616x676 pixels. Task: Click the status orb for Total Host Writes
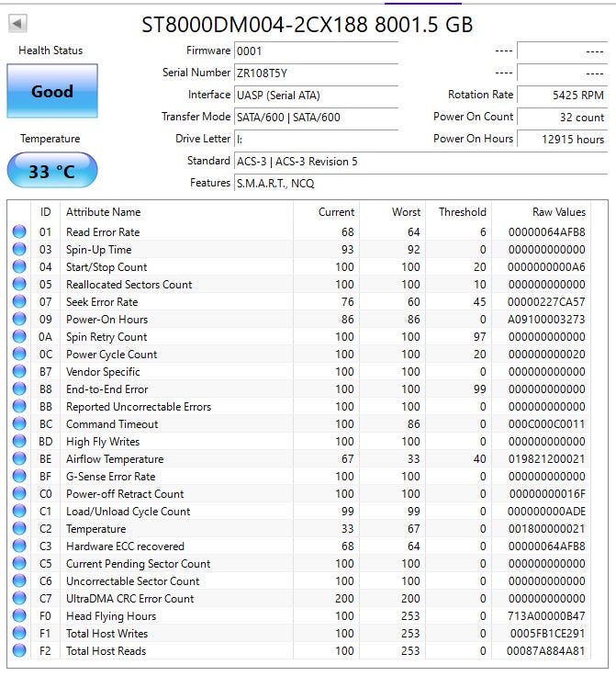(19, 634)
